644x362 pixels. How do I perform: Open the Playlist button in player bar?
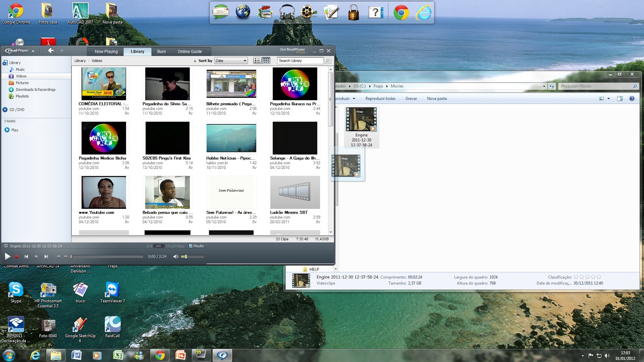coord(196,246)
